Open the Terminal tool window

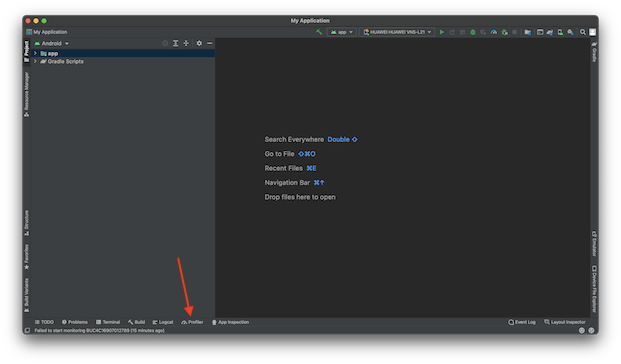(x=108, y=322)
